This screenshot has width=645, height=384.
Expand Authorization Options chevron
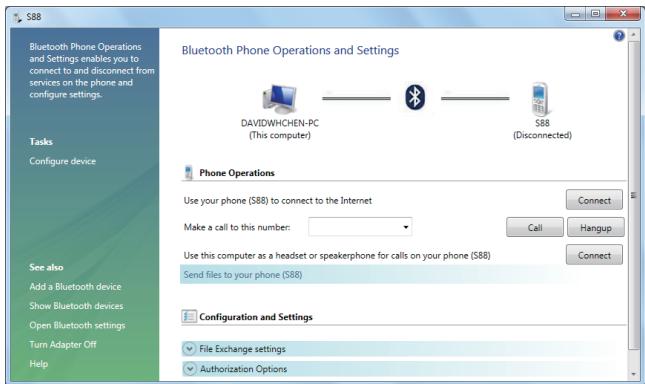[189, 369]
